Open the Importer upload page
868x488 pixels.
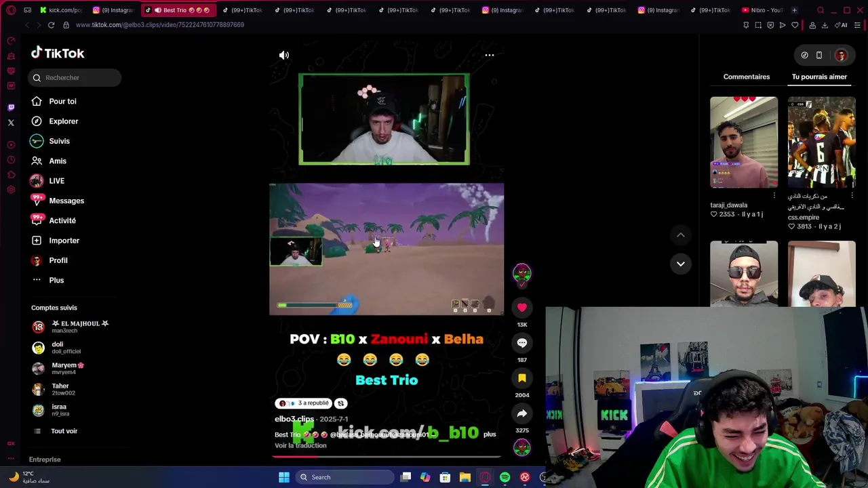point(64,241)
